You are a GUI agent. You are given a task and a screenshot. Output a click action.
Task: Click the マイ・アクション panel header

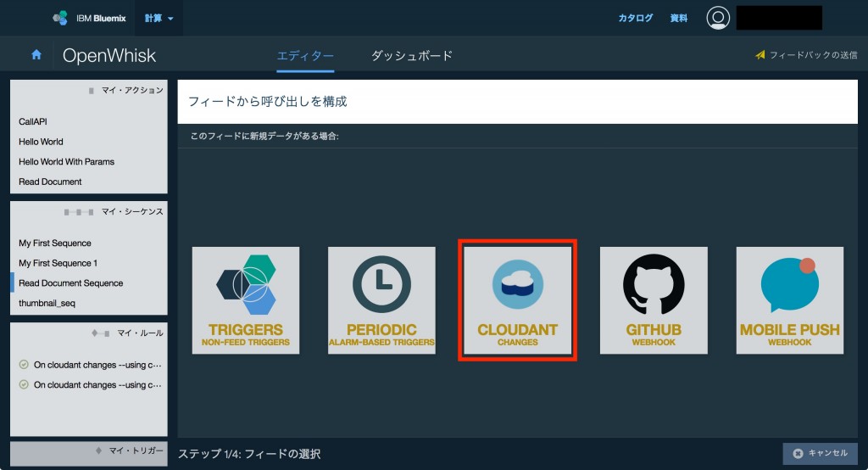(132, 90)
